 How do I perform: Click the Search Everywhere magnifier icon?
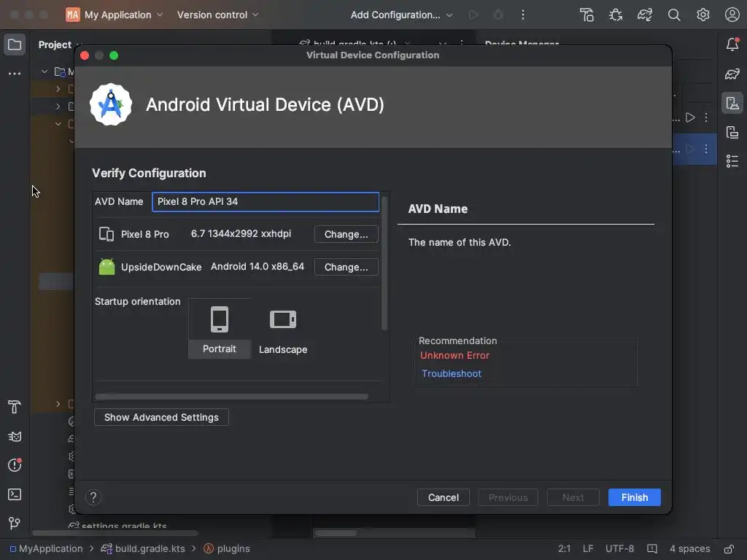click(x=673, y=15)
